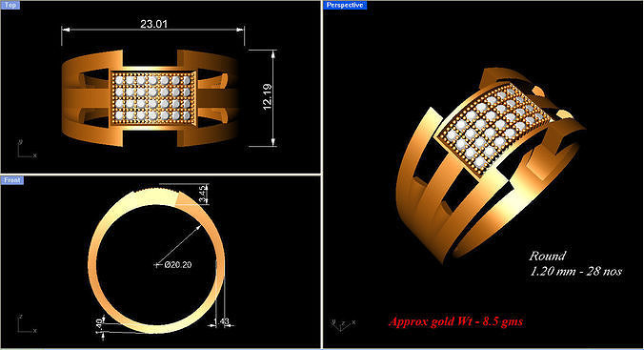Viewport: 644px width, 350px height.
Task: Click the axis icon in Perspective viewport
Action: point(343,325)
